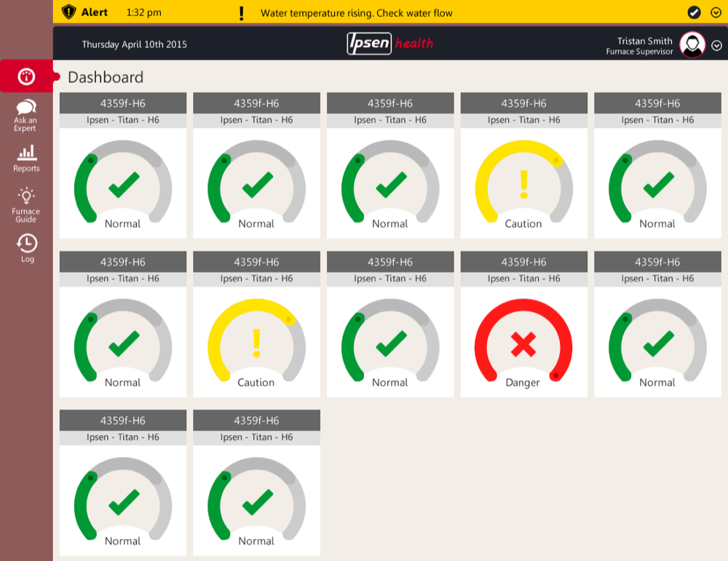Screen dimensions: 728x561
Task: Click the 1:32 pm alert timestamp
Action: point(143,12)
